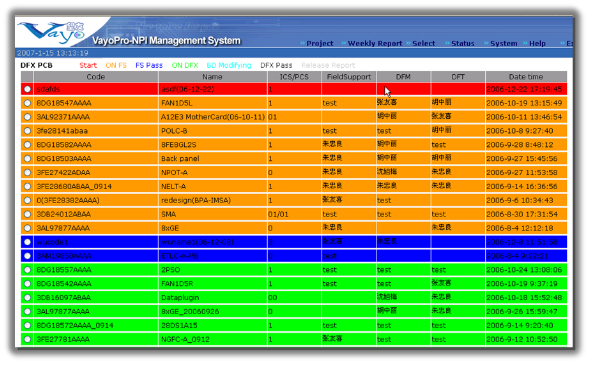
Task: Click the DFM column header
Action: 403,77
